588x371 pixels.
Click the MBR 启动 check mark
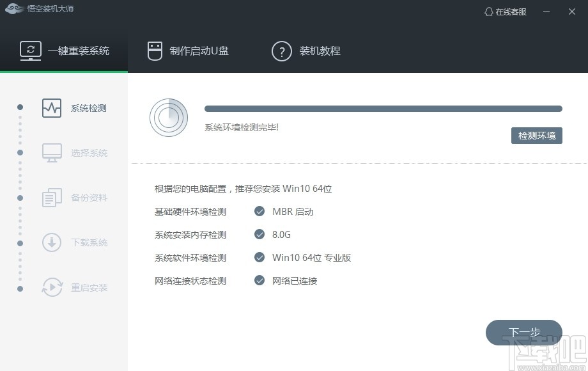pos(259,211)
